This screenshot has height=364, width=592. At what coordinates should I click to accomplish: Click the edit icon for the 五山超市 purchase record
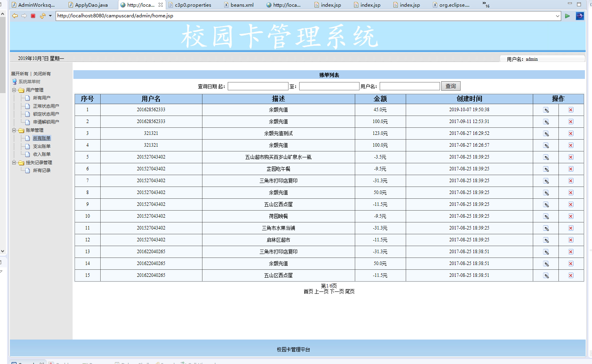pos(546,157)
